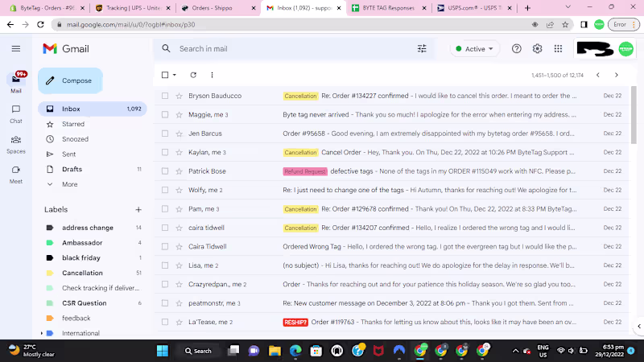Switch to BYTE TAG Responses tab
This screenshot has width=644, height=362.
click(389, 8)
